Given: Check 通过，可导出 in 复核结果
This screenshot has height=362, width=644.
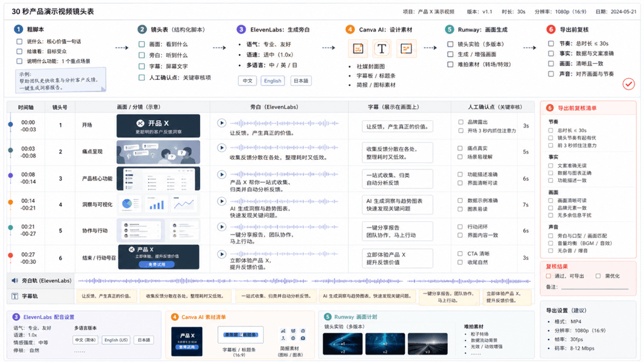Looking at the screenshot, I should 549,276.
